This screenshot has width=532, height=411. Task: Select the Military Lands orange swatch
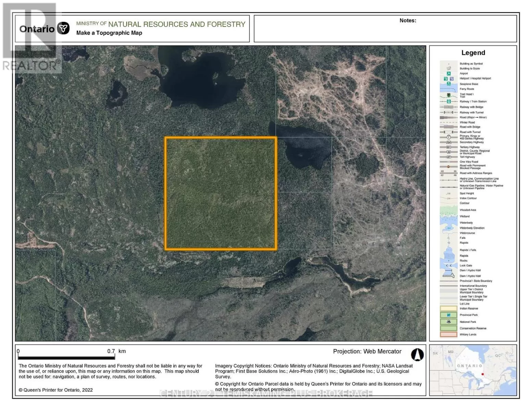[x=448, y=334]
